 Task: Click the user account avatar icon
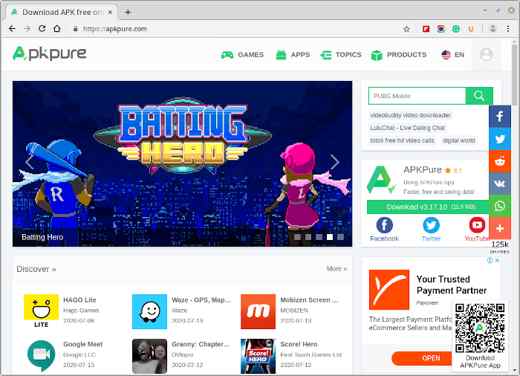(486, 54)
